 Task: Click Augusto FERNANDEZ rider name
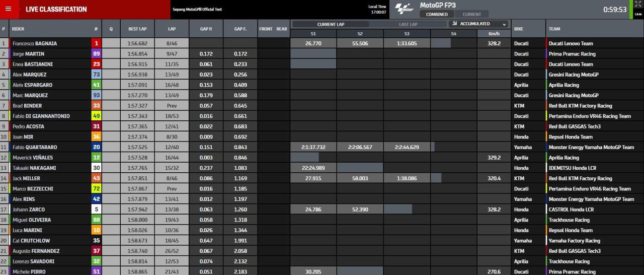click(x=36, y=251)
